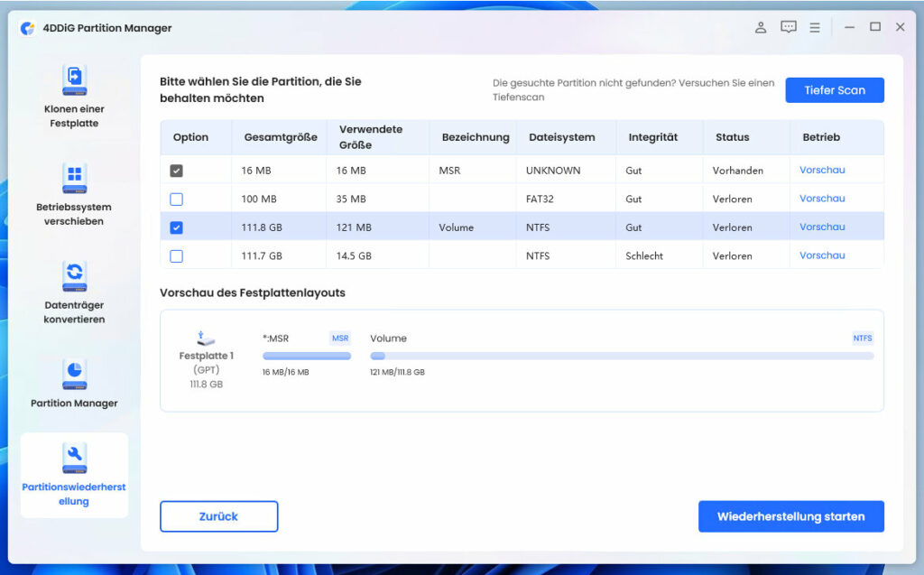Image resolution: width=924 pixels, height=575 pixels.
Task: Go back using the Zurück button
Action: point(218,515)
